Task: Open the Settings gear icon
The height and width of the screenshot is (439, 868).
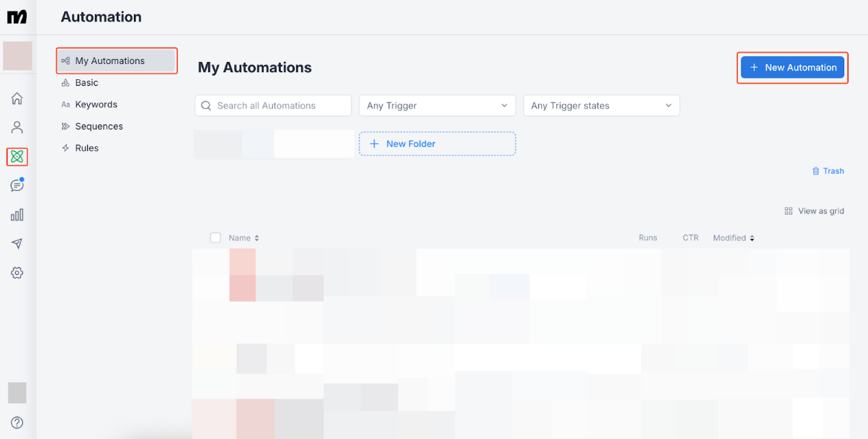Action: [17, 273]
